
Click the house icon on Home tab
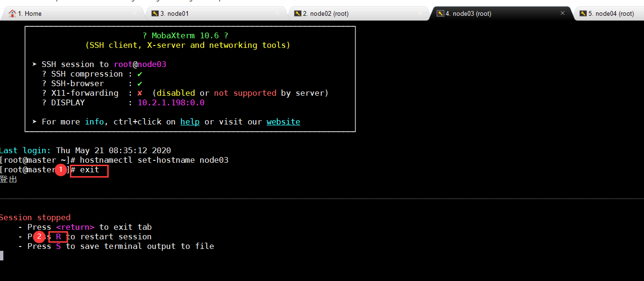click(x=12, y=13)
